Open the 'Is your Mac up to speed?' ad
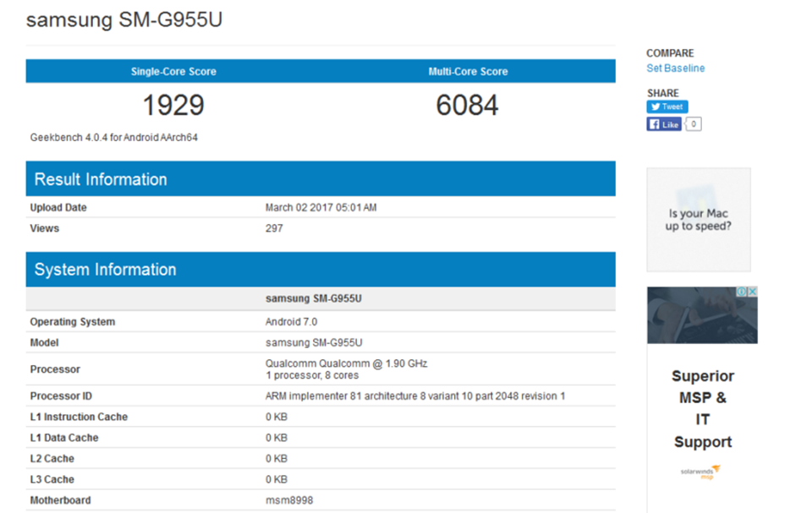Image resolution: width=812 pixels, height=513 pixels. 698,220
